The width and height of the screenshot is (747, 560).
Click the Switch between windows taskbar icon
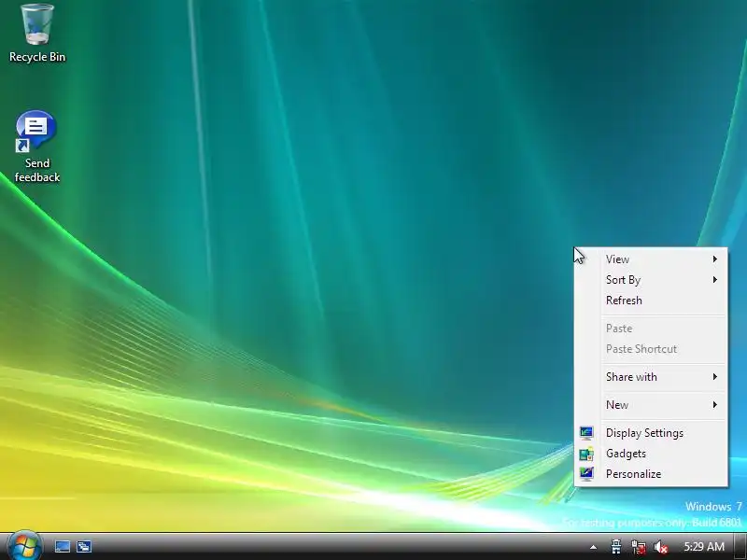tap(84, 546)
